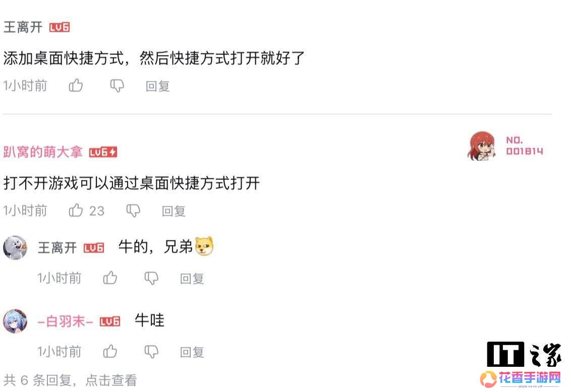The image size is (571, 392).
Task: Select the LV6 lightning badge beside 趴窝的萌大拿
Action: (x=103, y=152)
